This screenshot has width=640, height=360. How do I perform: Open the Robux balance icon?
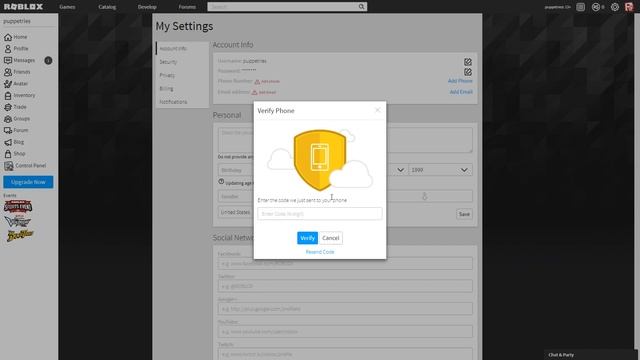596,7
